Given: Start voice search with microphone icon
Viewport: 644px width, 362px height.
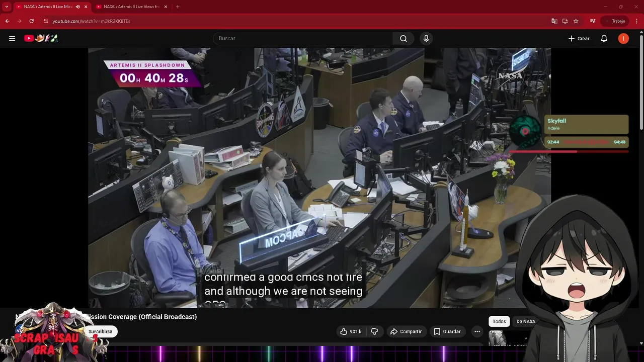Looking at the screenshot, I should point(426,38).
